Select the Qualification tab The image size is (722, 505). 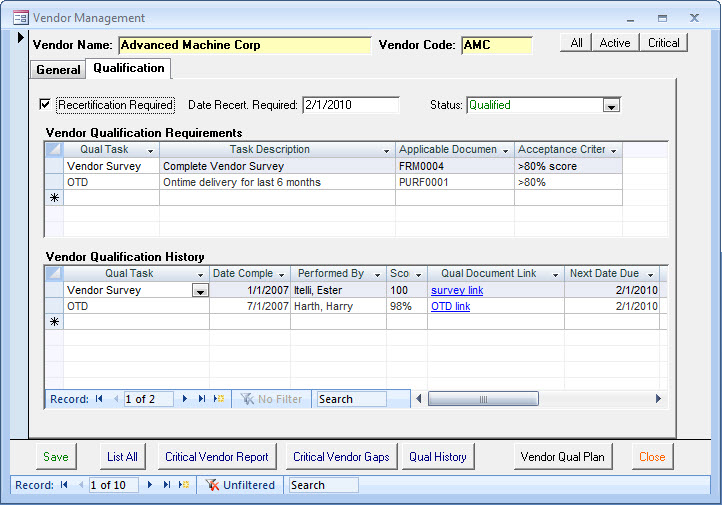(x=129, y=69)
